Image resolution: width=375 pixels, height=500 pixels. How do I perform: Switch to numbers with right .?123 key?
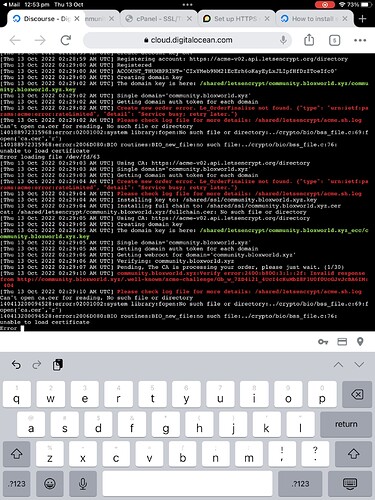click(x=301, y=484)
